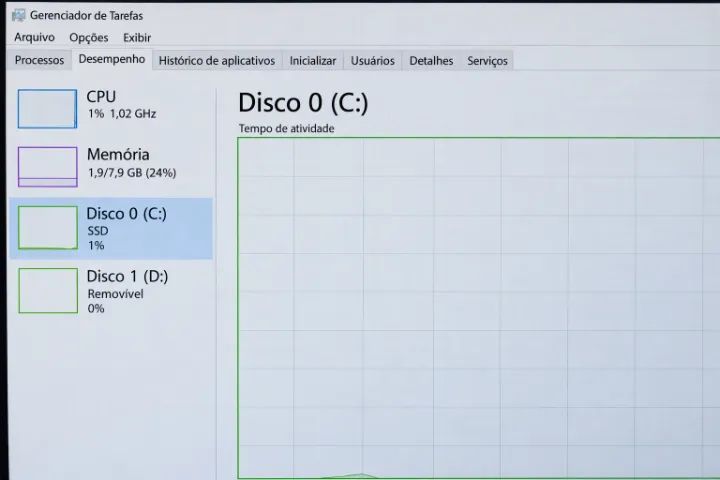Viewport: 720px width, 480px height.
Task: Switch to the Inicializar tab
Action: point(313,61)
